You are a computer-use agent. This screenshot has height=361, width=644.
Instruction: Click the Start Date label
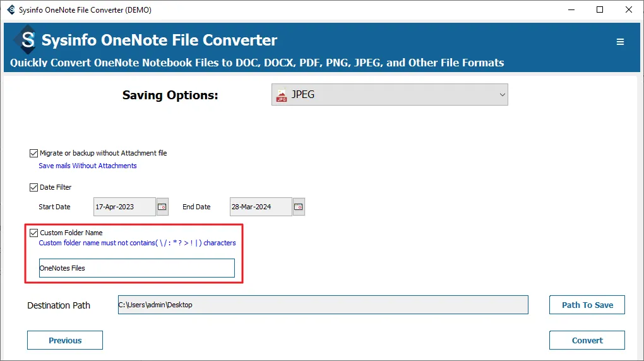tap(55, 207)
